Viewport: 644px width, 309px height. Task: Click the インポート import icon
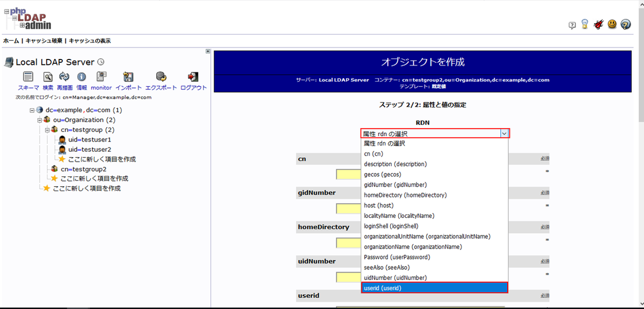click(x=128, y=77)
